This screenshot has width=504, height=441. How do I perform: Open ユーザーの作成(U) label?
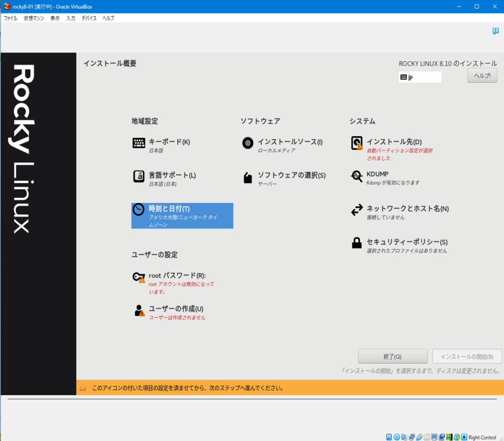pyautogui.click(x=176, y=308)
